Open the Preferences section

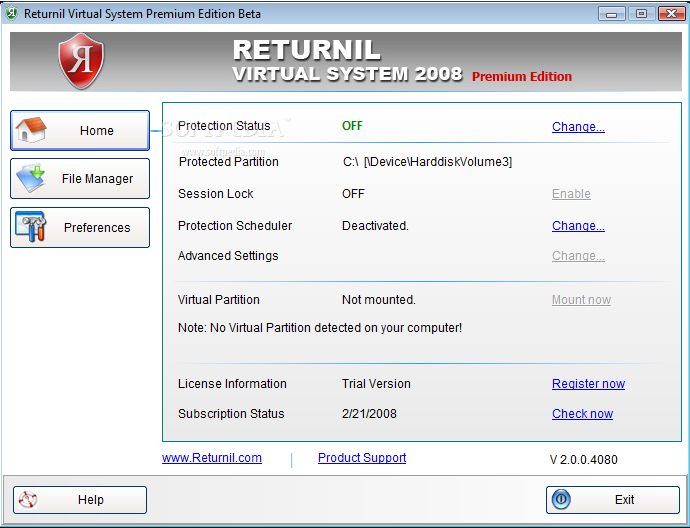point(80,227)
